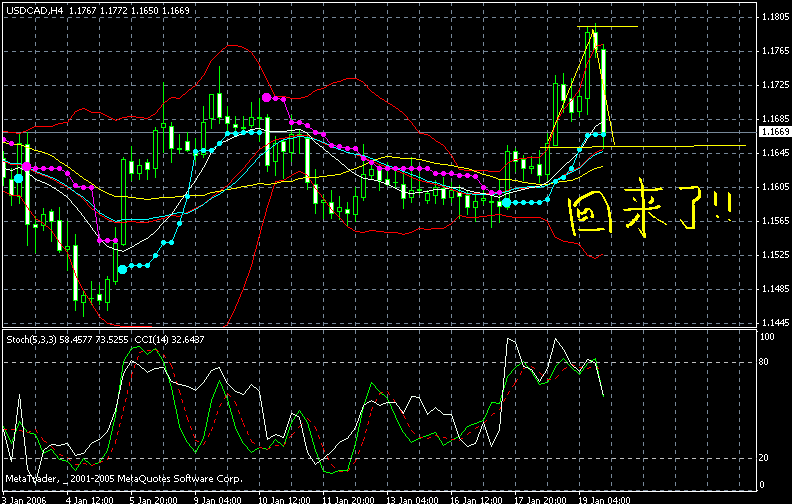Select the CCI(14) 32.6437 indicator label
The image size is (792, 504).
click(169, 339)
